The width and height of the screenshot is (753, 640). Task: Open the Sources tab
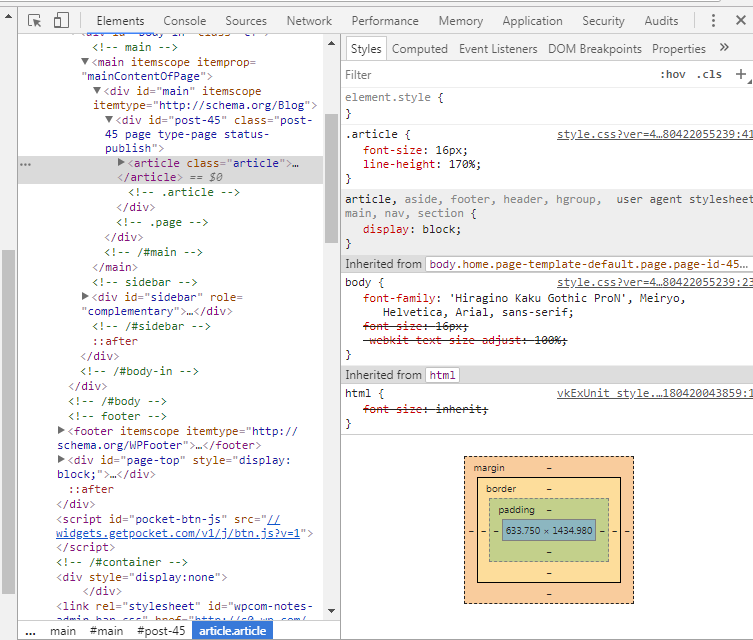[246, 21]
